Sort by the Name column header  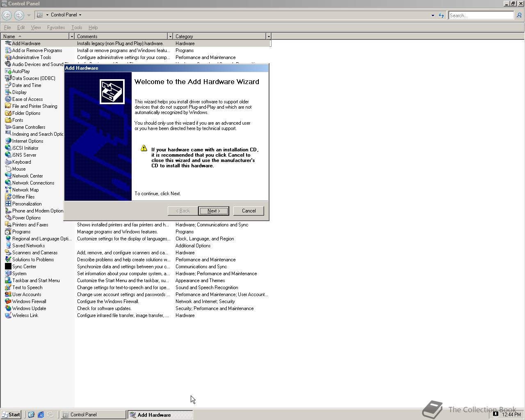pos(35,37)
